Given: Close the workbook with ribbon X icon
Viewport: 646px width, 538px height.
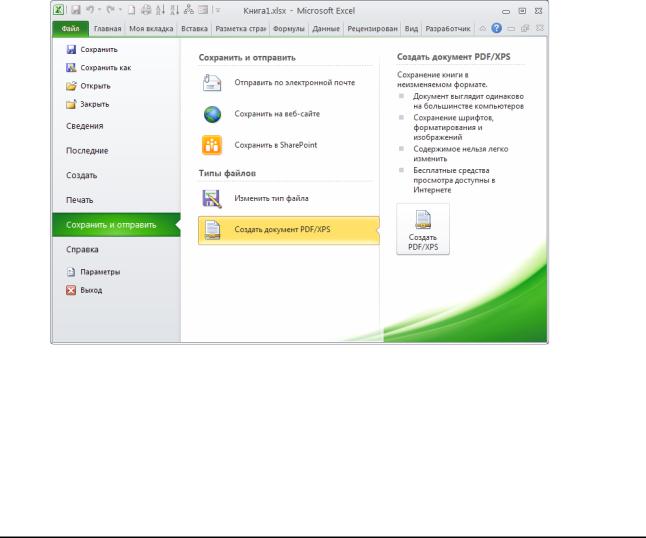Looking at the screenshot, I should click(540, 28).
